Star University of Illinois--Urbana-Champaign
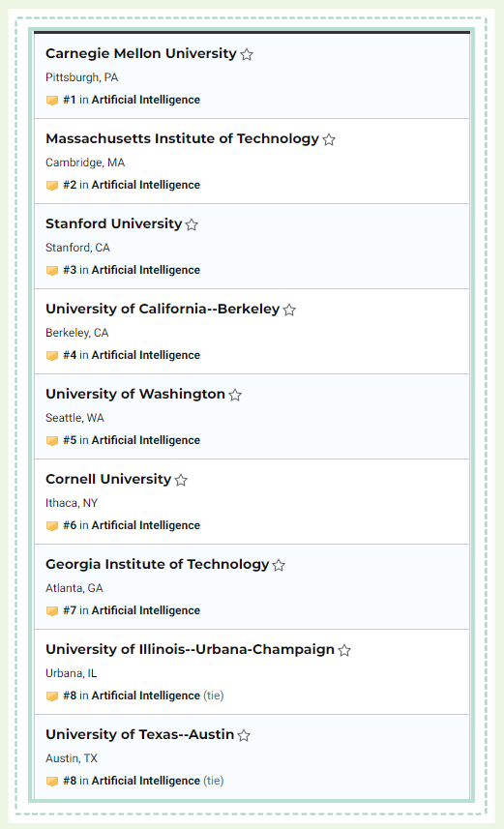Image resolution: width=504 pixels, height=829 pixels. tap(344, 650)
